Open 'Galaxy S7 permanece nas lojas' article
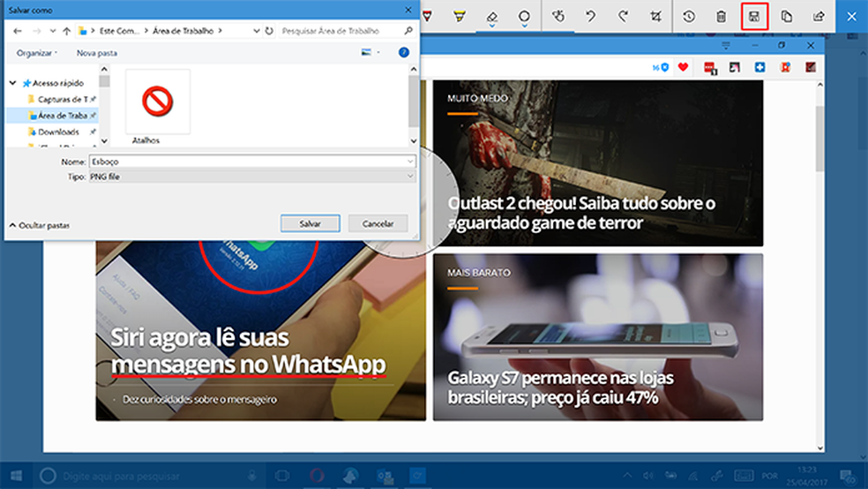This screenshot has height=489, width=868. pos(561,387)
